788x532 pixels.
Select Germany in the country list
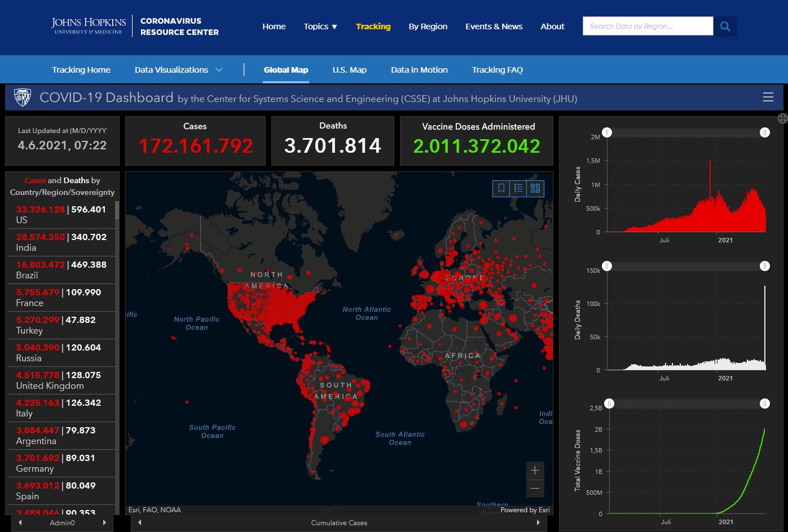61,463
